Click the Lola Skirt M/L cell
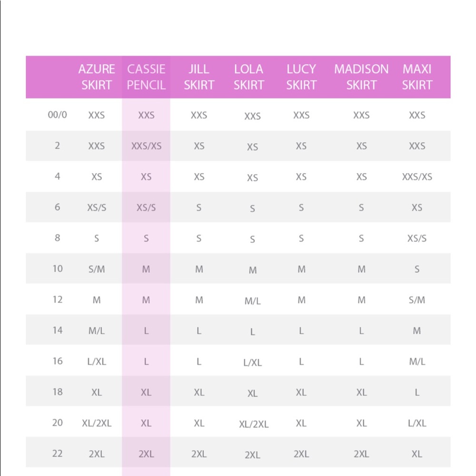The width and height of the screenshot is (476, 476). 253,301
